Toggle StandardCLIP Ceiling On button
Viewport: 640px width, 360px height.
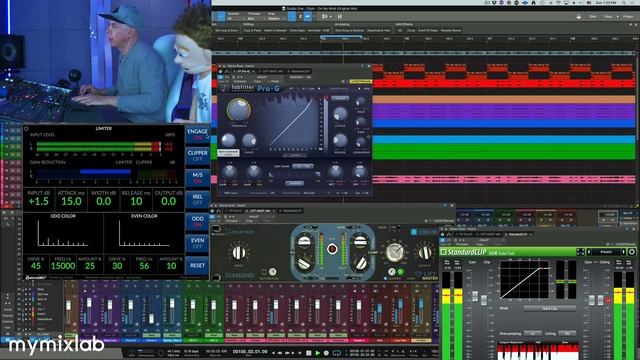click(567, 333)
